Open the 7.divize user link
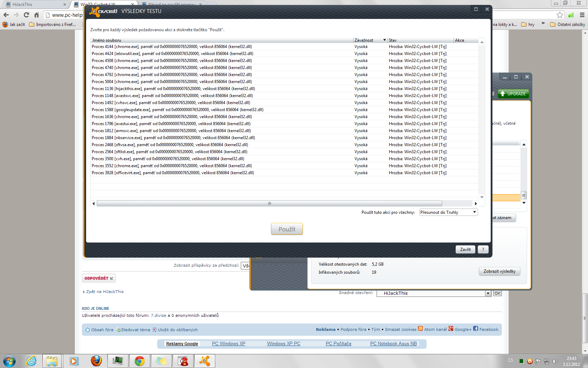The image size is (588, 368). pos(159,315)
